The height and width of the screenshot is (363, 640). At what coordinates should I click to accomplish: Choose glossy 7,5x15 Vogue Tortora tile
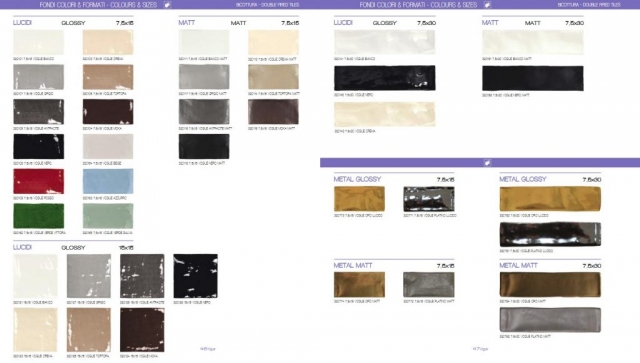pos(108,77)
